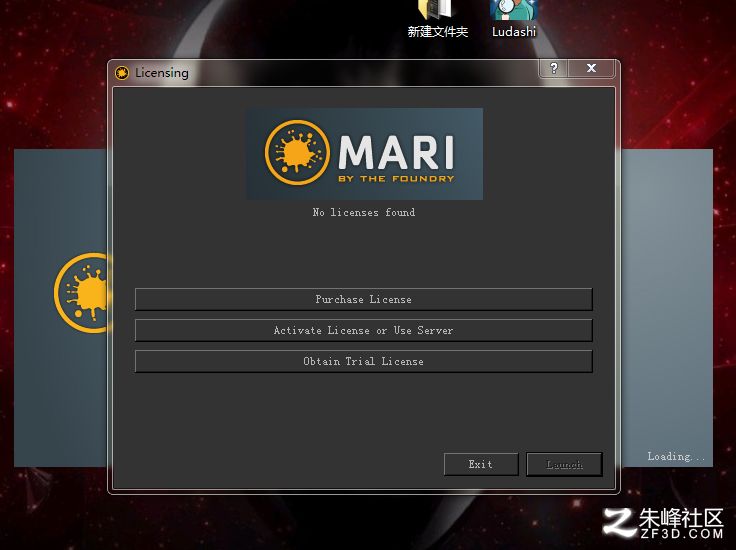Click the Mari splat logo on splash screen
736x550 pixels.
coord(82,293)
